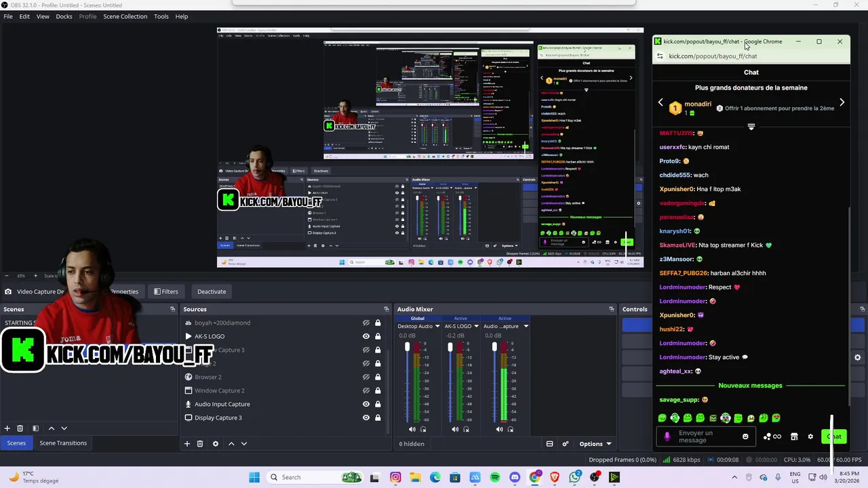Open the View menu
868x488 pixels.
[43, 16]
